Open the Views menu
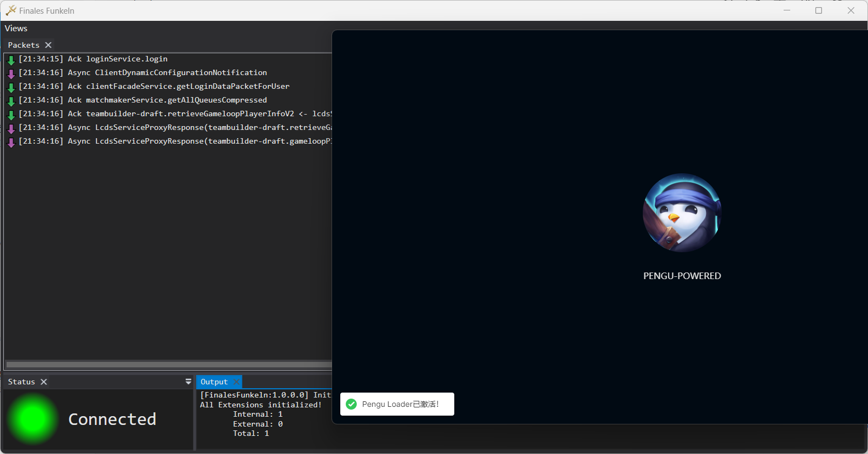Screen dimensions: 868x454 [x=16, y=29]
